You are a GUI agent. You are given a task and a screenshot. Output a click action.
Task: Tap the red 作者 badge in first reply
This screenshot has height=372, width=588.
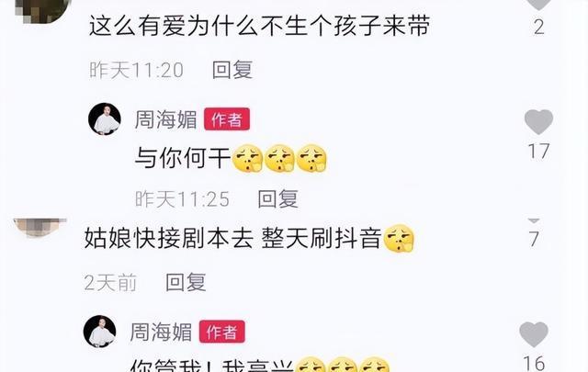pyautogui.click(x=227, y=119)
